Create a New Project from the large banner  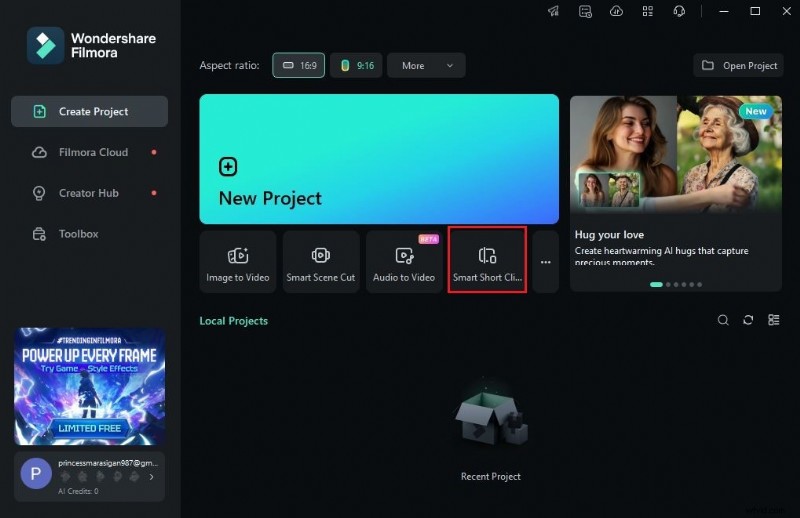point(378,159)
